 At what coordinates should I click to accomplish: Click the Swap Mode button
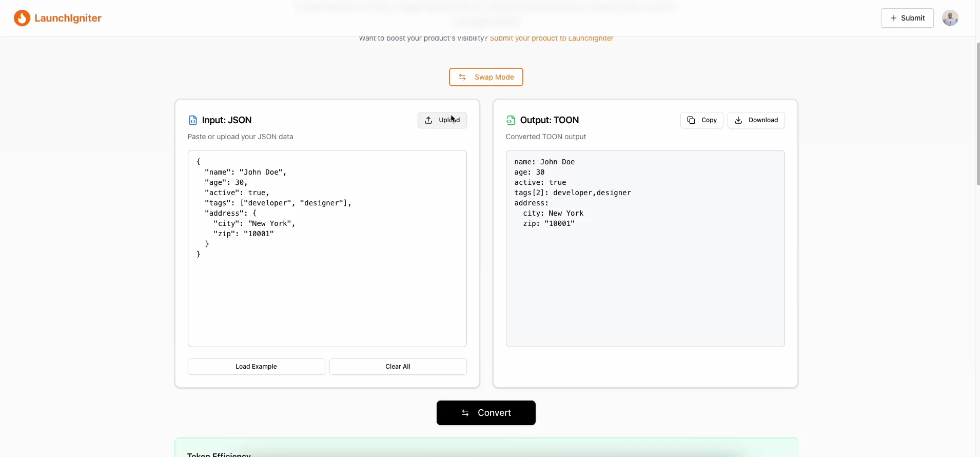pos(486,77)
